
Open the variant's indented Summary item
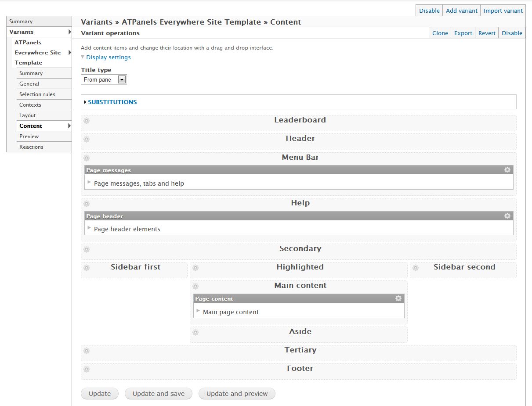tap(44, 73)
